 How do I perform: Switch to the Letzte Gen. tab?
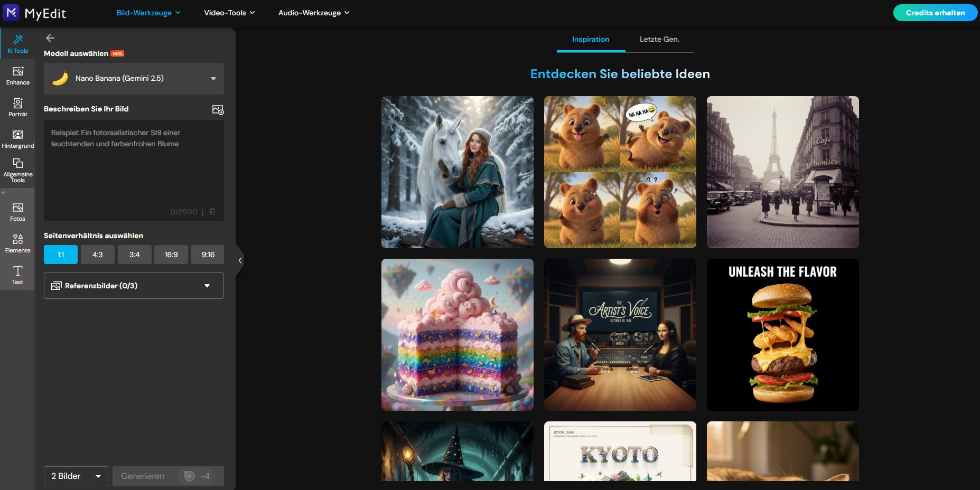(x=659, y=40)
